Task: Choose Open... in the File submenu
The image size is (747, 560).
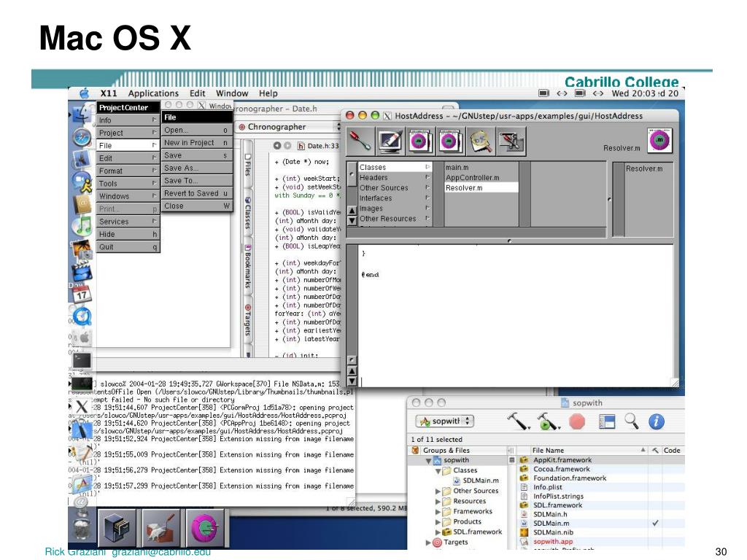Action: (197, 130)
